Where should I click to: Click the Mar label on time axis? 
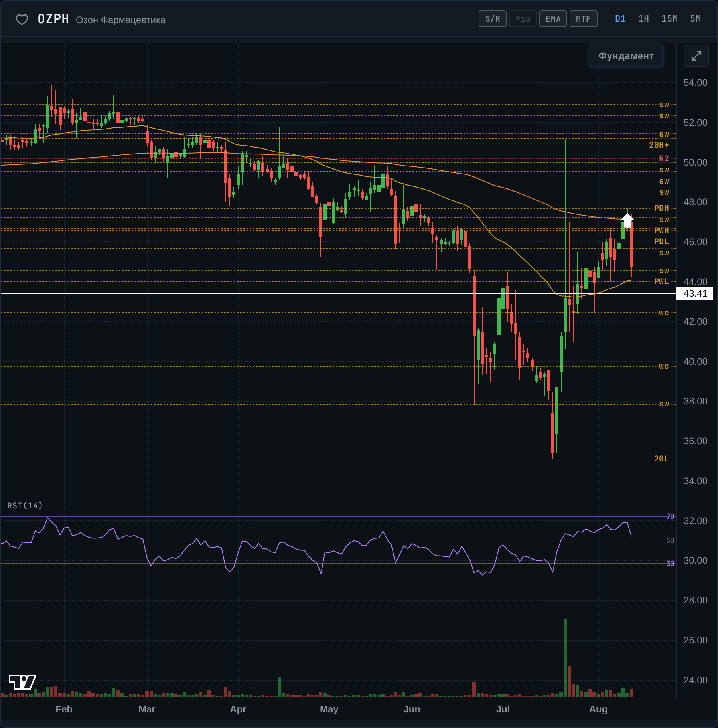(147, 709)
